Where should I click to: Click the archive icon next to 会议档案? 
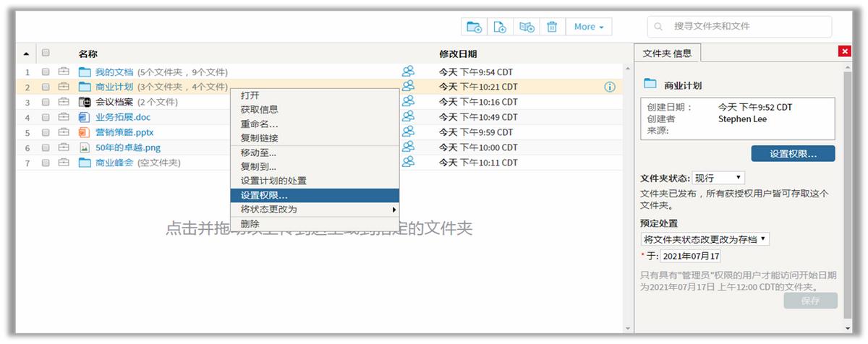point(84,102)
